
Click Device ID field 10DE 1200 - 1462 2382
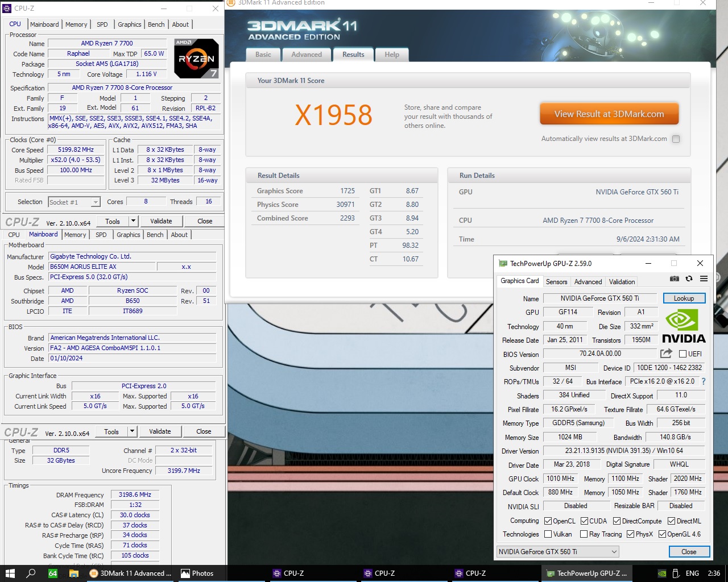(x=669, y=368)
